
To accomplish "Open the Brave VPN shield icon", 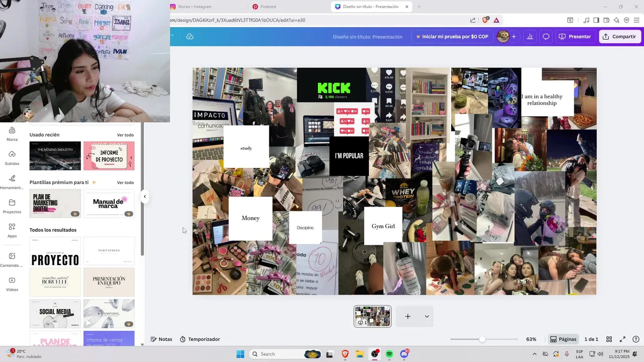I will pos(626,20).
